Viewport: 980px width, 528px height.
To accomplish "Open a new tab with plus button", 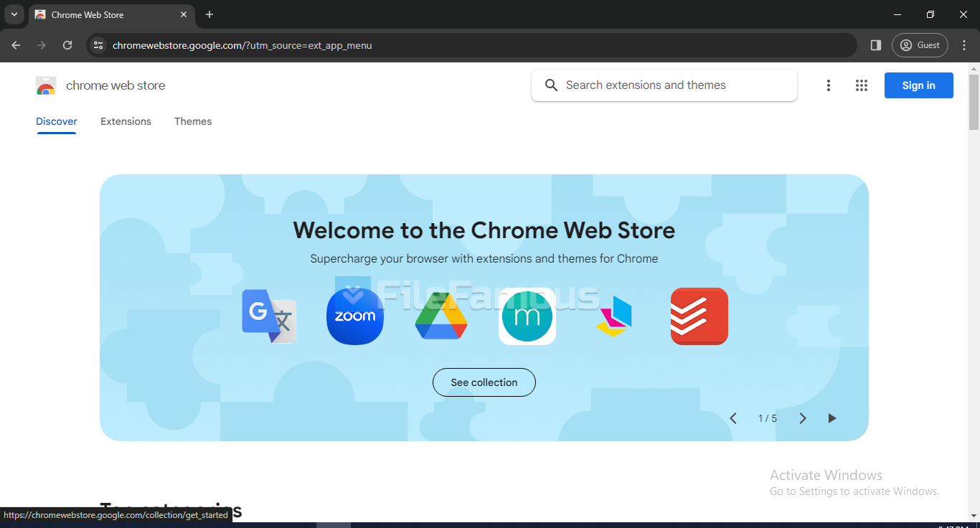I will click(x=209, y=14).
